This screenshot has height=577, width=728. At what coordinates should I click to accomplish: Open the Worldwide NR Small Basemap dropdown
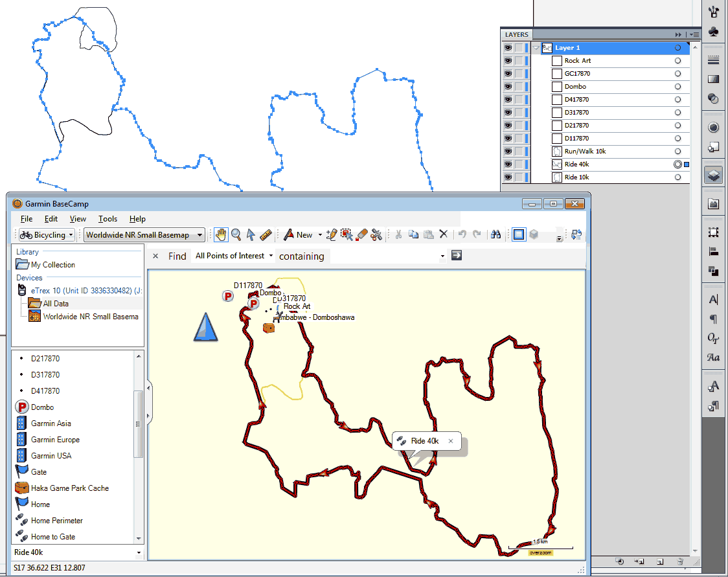tap(145, 234)
